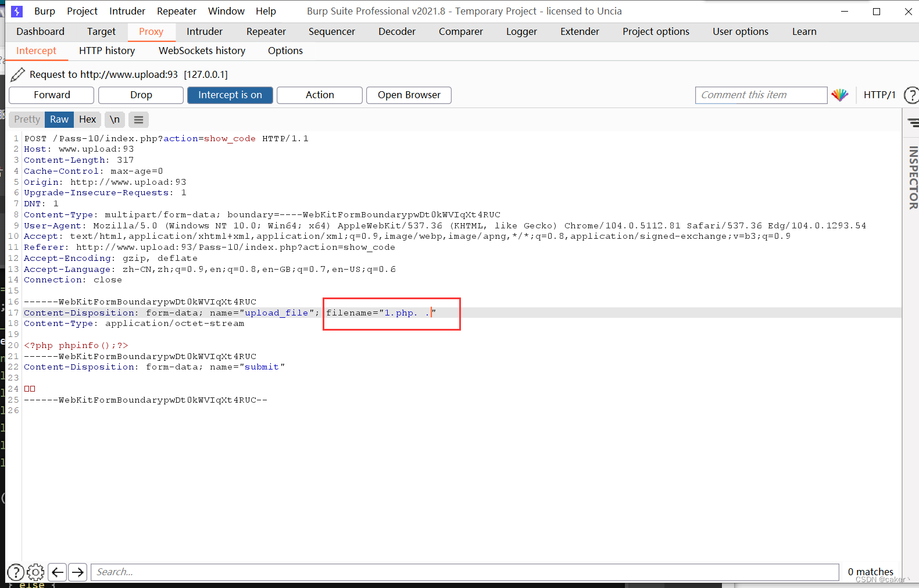Click the Content-Type application/octet-stream line
This screenshot has width=919, height=588.
click(134, 324)
